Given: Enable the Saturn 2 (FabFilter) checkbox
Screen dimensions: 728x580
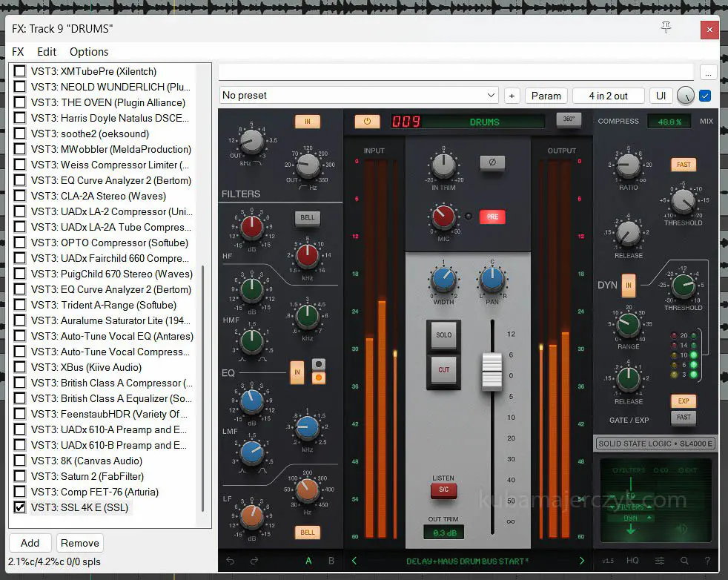Looking at the screenshot, I should pyautogui.click(x=20, y=476).
